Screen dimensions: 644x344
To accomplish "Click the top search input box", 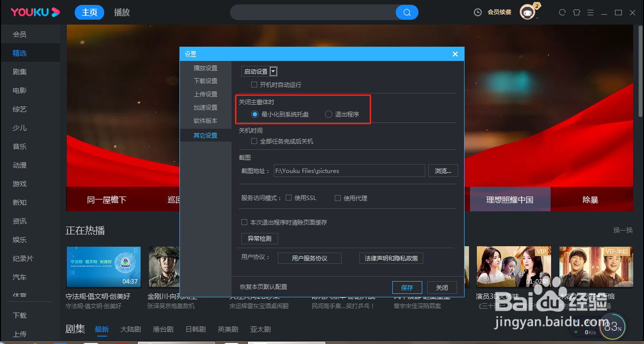I will pyautogui.click(x=313, y=12).
